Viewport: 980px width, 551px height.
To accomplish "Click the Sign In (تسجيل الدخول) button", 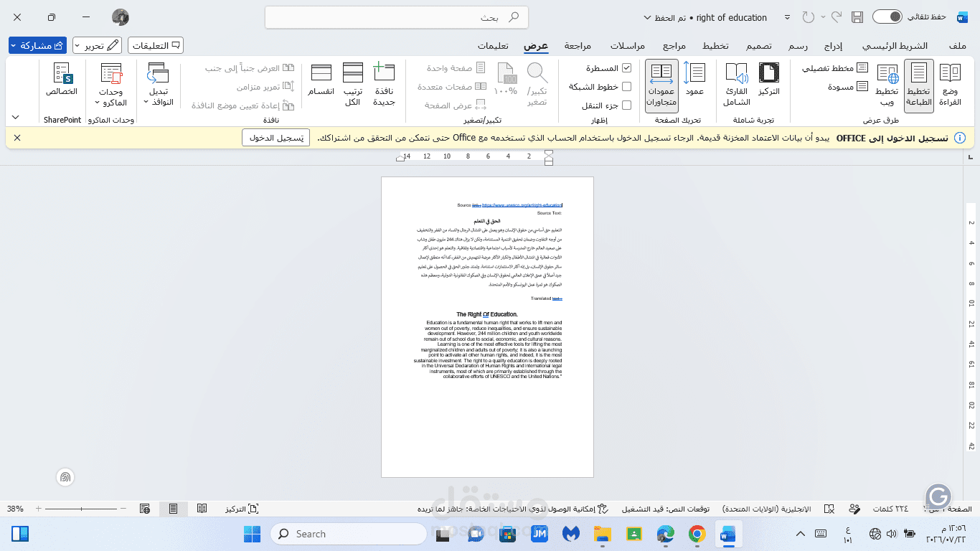I will [275, 138].
